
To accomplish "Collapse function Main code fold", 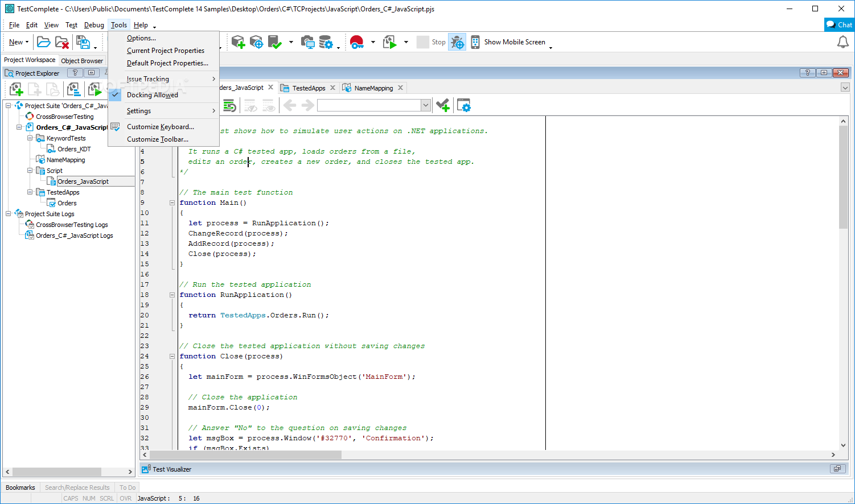I will 172,203.
